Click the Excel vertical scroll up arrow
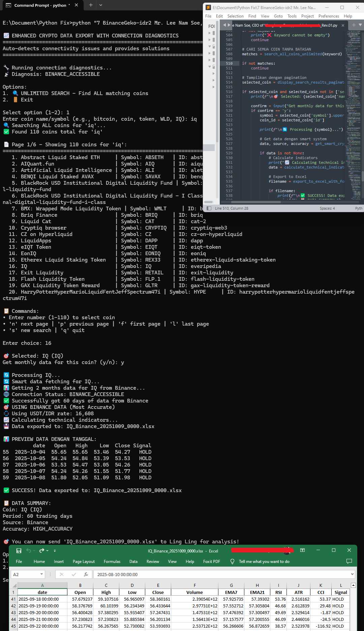 point(353,585)
